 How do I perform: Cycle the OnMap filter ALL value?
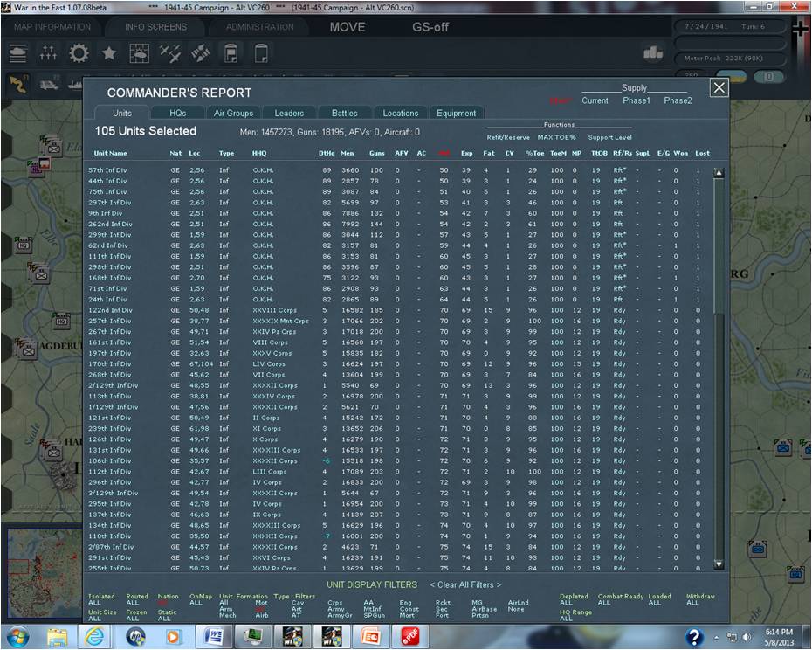[x=196, y=603]
